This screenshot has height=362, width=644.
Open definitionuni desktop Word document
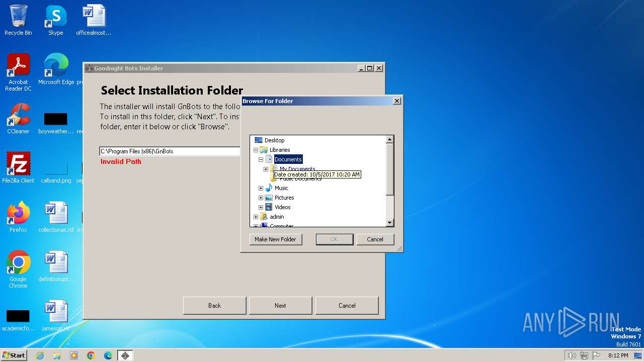(x=56, y=266)
